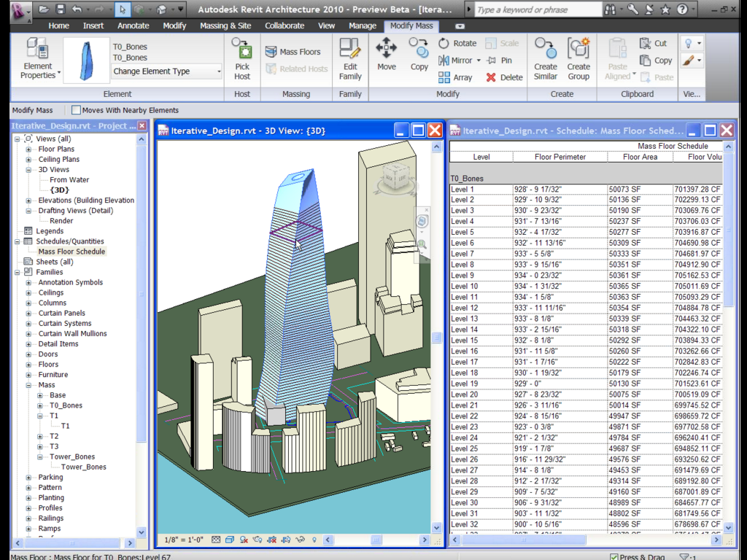Click the Delete tool with red X
Image resolution: width=747 pixels, height=560 pixels.
[504, 77]
